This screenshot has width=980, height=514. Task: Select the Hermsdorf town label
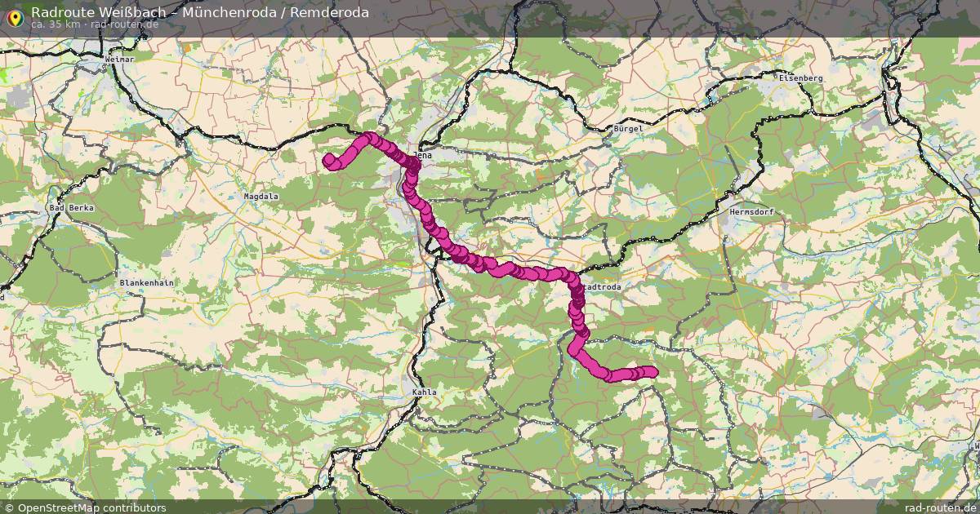tap(751, 211)
